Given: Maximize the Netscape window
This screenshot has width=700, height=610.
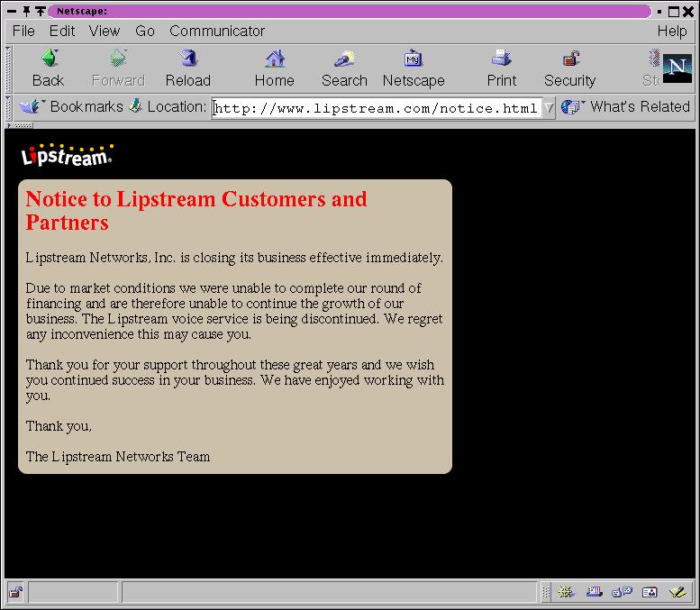Looking at the screenshot, I should 673,12.
